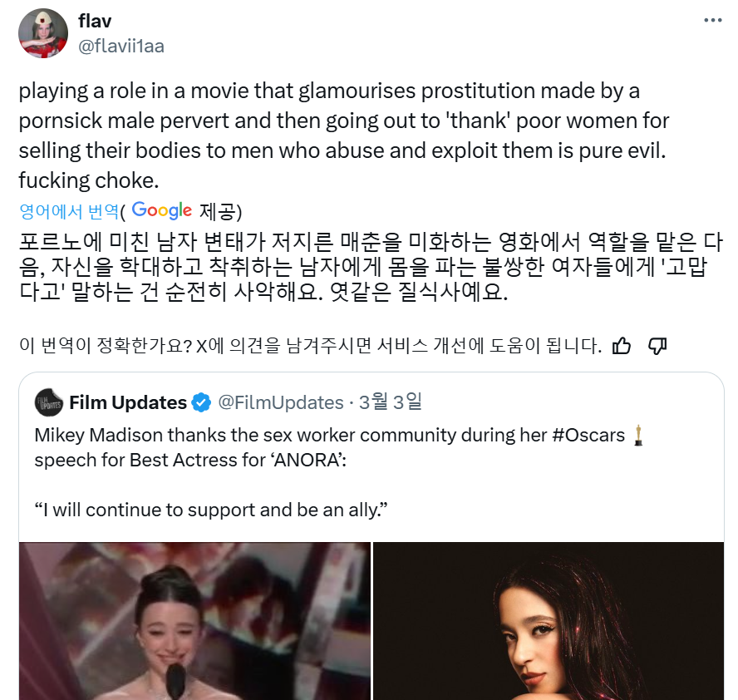Open the dark portrait photo thumbnail
Viewport: 738px width, 700px height.
[549, 621]
